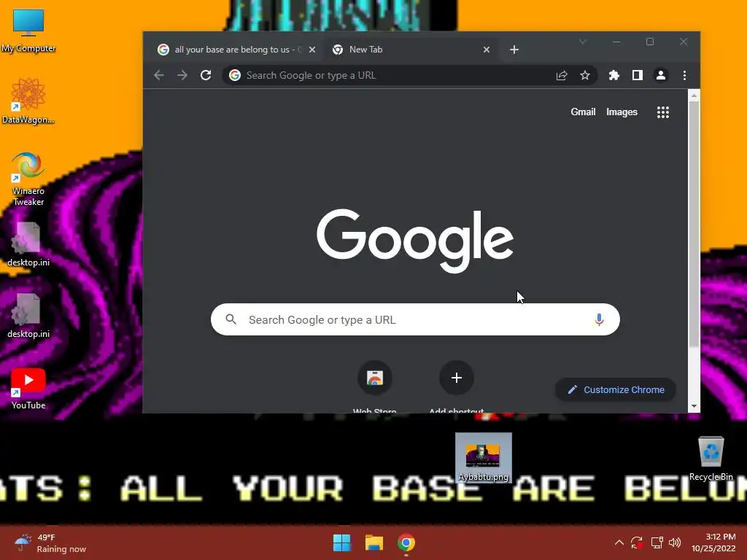Image resolution: width=747 pixels, height=560 pixels.
Task: Open the weather widget showing 49°F
Action: (x=50, y=542)
